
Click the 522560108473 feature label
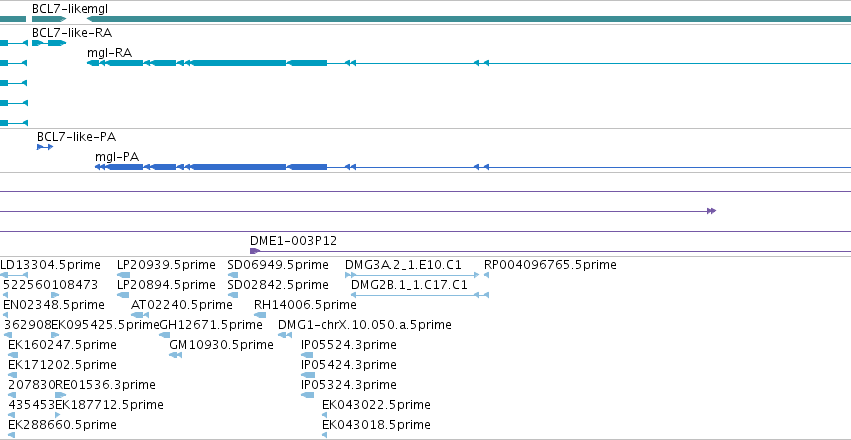click(50, 285)
